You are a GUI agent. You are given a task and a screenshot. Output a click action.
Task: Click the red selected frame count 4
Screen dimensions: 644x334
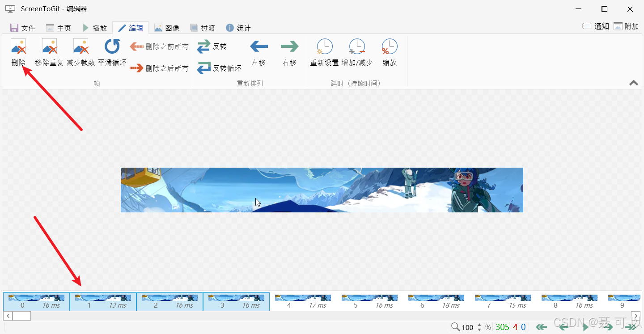click(515, 327)
